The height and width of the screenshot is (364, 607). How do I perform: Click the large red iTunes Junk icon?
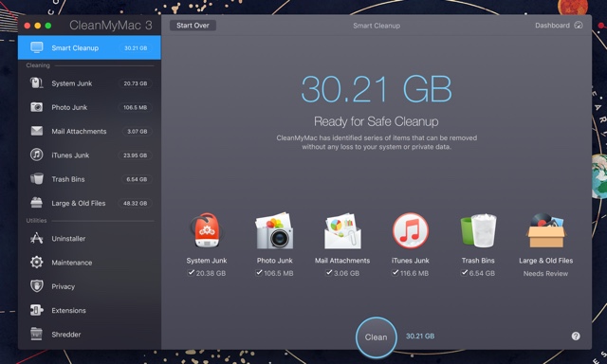tap(411, 230)
